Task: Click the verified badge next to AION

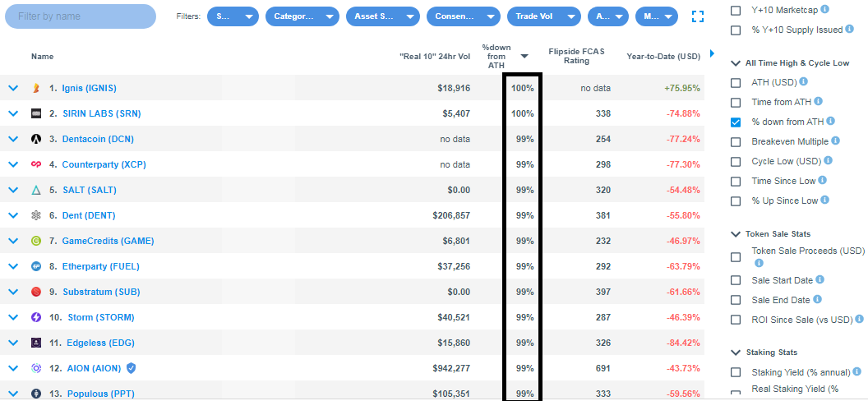Action: click(x=131, y=368)
